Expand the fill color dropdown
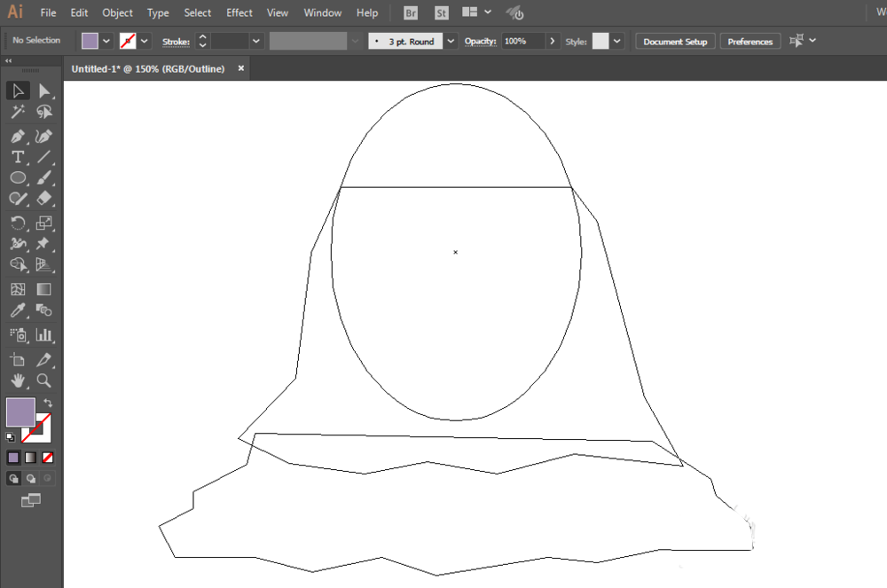This screenshot has width=887, height=588. pyautogui.click(x=106, y=42)
